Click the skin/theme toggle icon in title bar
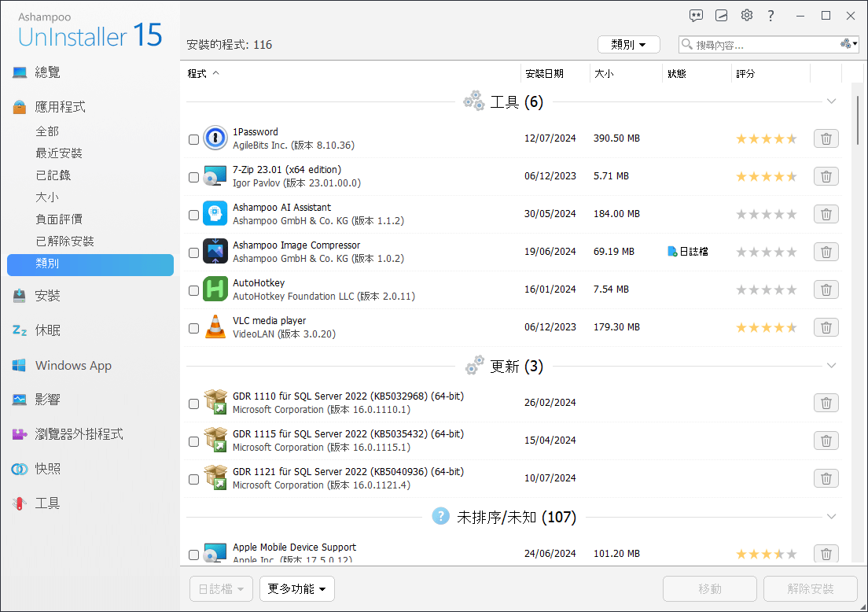 tap(721, 16)
